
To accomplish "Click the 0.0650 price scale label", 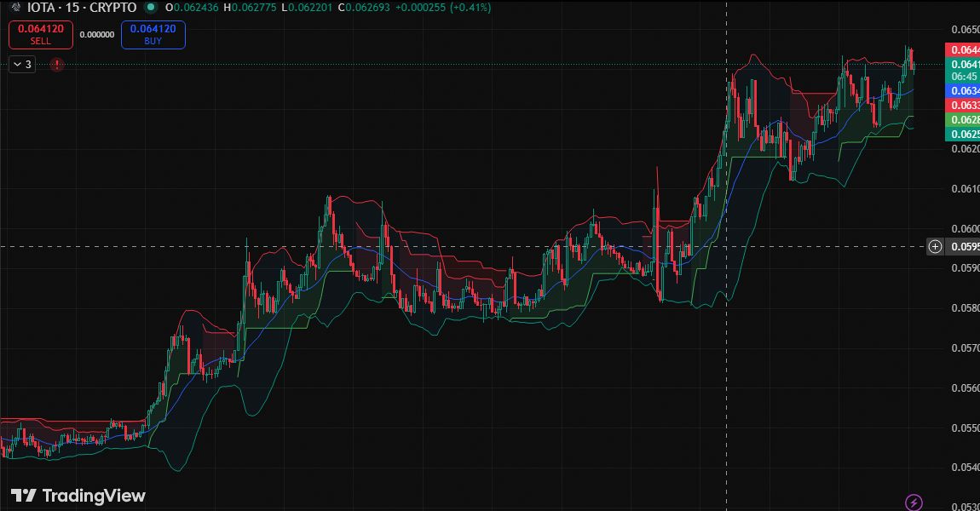I will click(x=964, y=29).
